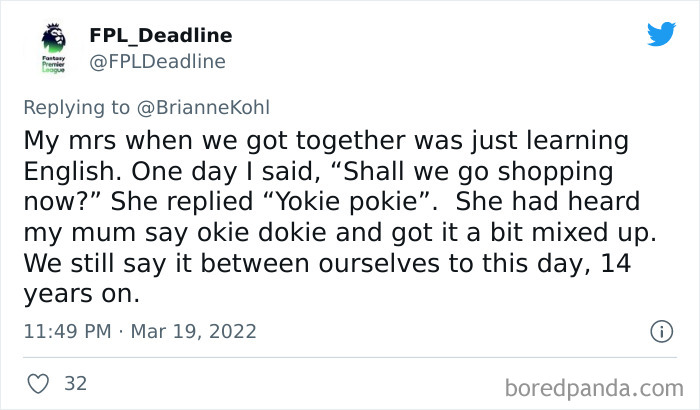Open the tweet info circle icon

pyautogui.click(x=660, y=330)
